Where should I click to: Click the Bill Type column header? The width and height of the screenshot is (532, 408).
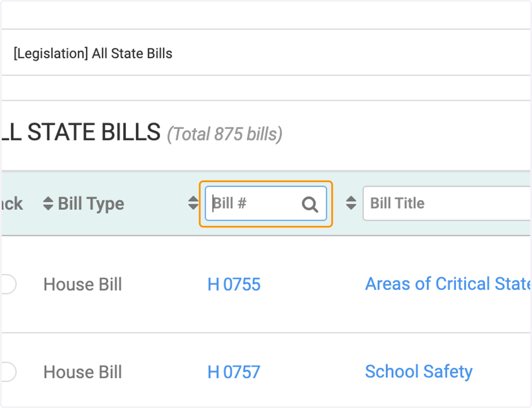(91, 204)
